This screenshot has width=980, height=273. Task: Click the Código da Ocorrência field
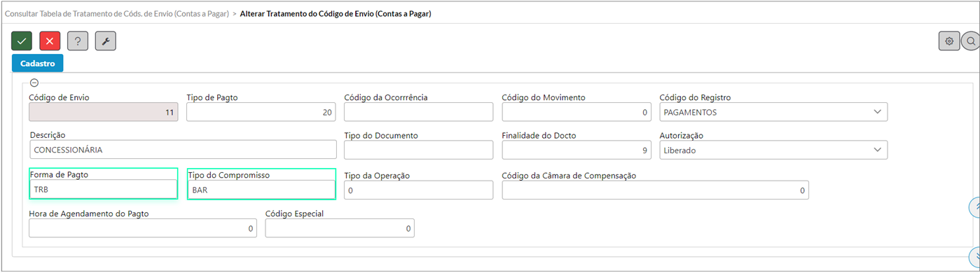pyautogui.click(x=419, y=112)
